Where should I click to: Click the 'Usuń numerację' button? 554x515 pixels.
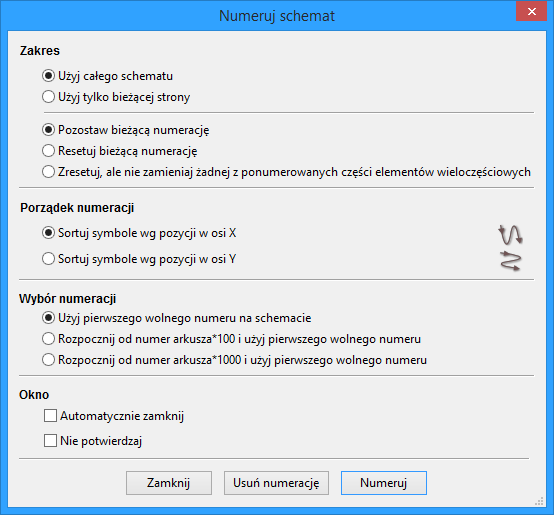276,483
